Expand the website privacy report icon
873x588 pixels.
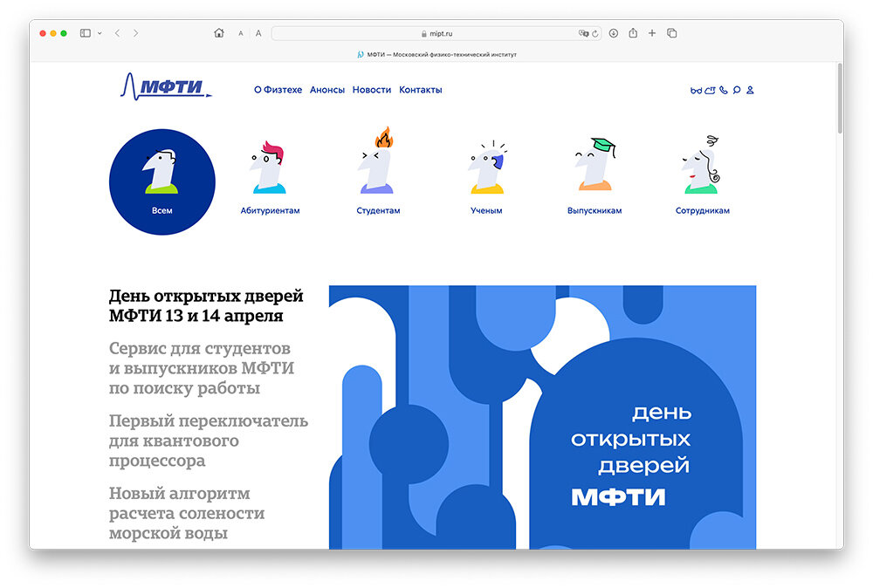[583, 32]
